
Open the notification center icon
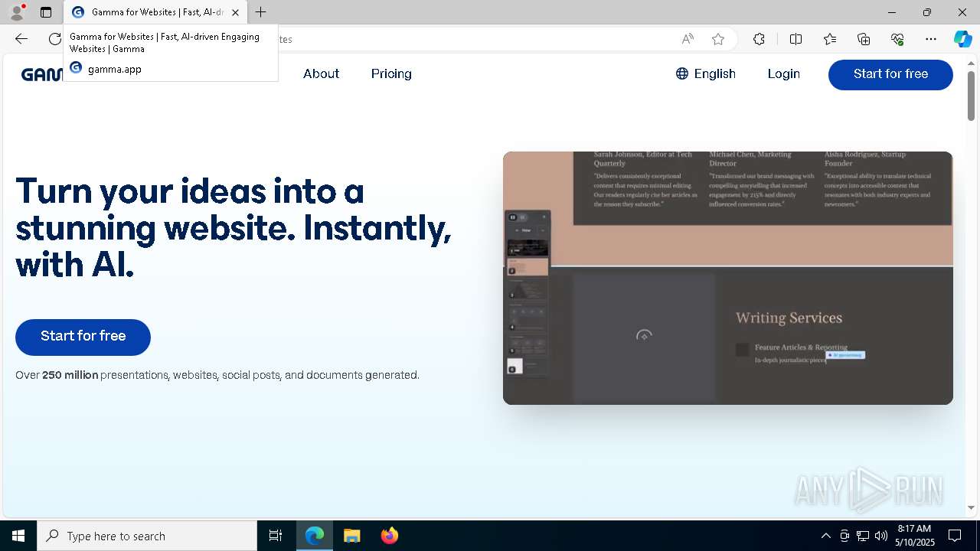pyautogui.click(x=955, y=536)
